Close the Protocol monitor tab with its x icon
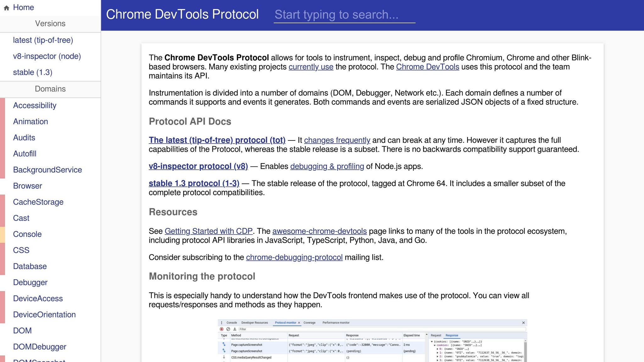This screenshot has width=644, height=362. (299, 322)
